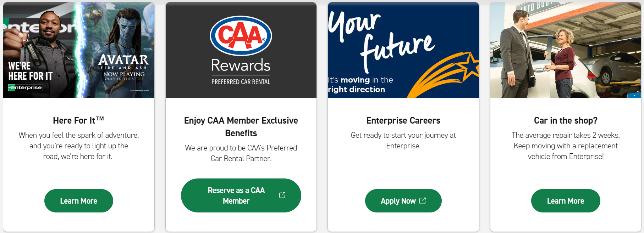Viewport: 644px width, 233px height.
Task: Open the auto body shop photo
Action: tap(566, 50)
